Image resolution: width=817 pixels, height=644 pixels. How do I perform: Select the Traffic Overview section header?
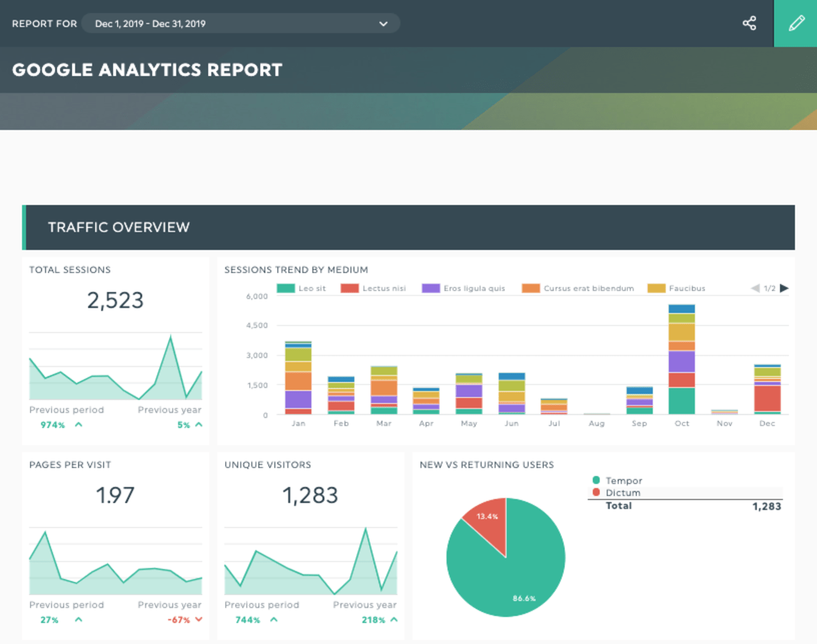[408, 227]
